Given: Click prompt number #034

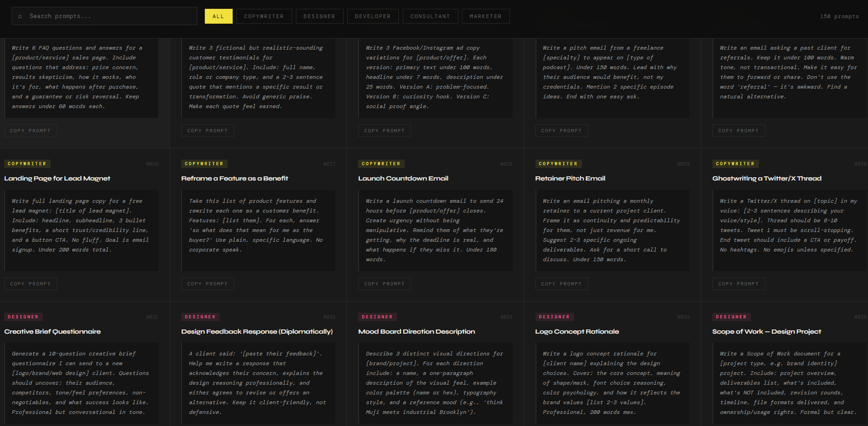Looking at the screenshot, I should point(683,317).
